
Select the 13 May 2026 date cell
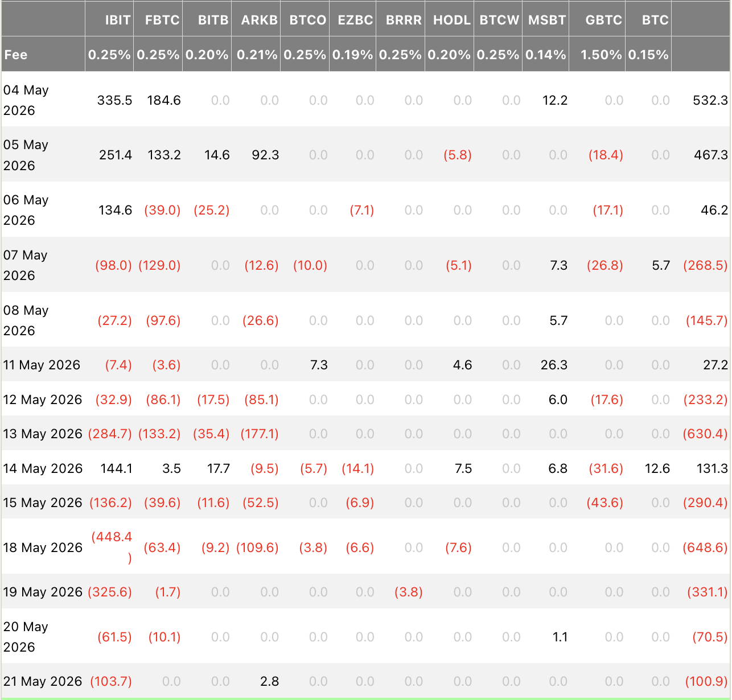click(43, 434)
